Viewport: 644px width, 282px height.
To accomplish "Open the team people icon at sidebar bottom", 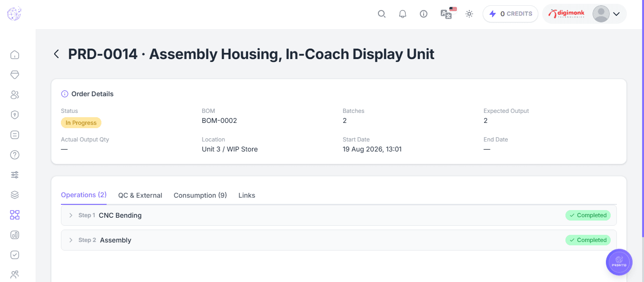I will 15,274.
